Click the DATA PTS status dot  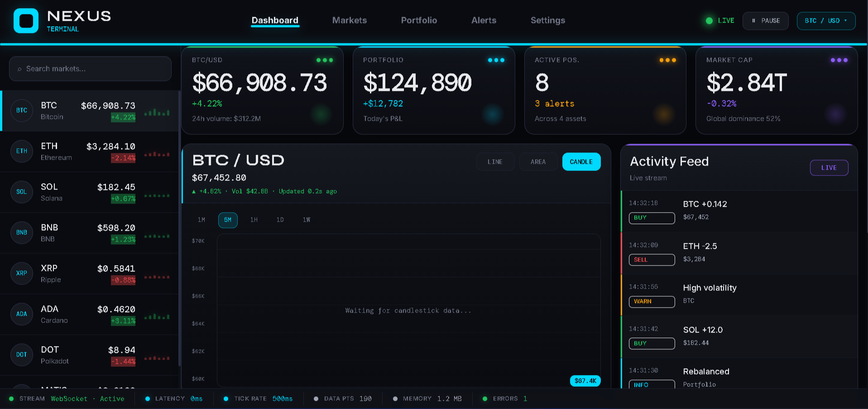click(x=316, y=399)
